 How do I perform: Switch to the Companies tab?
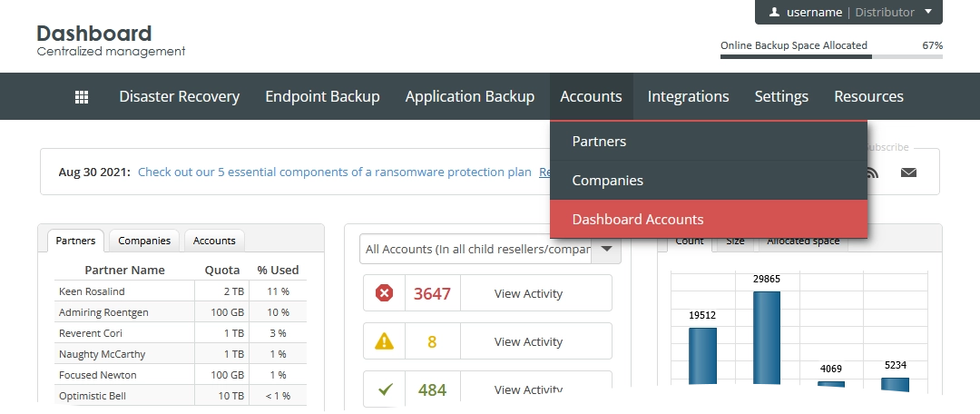click(144, 241)
